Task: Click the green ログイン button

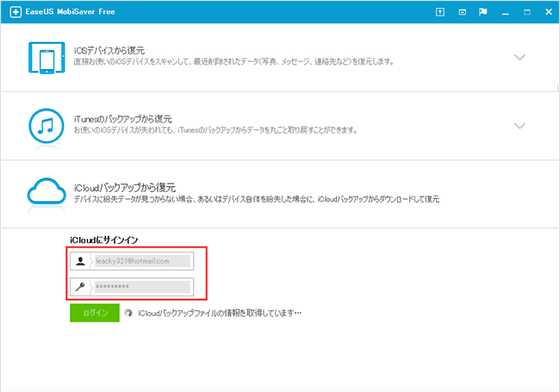Action: (95, 313)
